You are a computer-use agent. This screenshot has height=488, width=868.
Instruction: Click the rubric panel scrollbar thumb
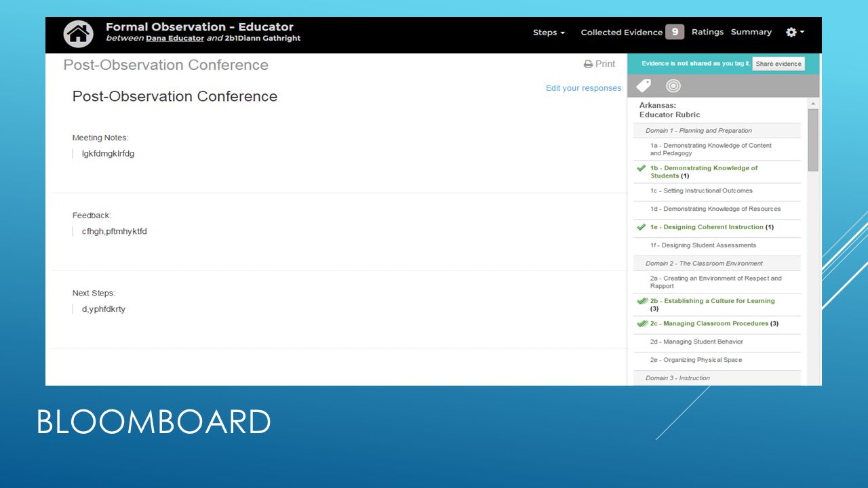813,140
